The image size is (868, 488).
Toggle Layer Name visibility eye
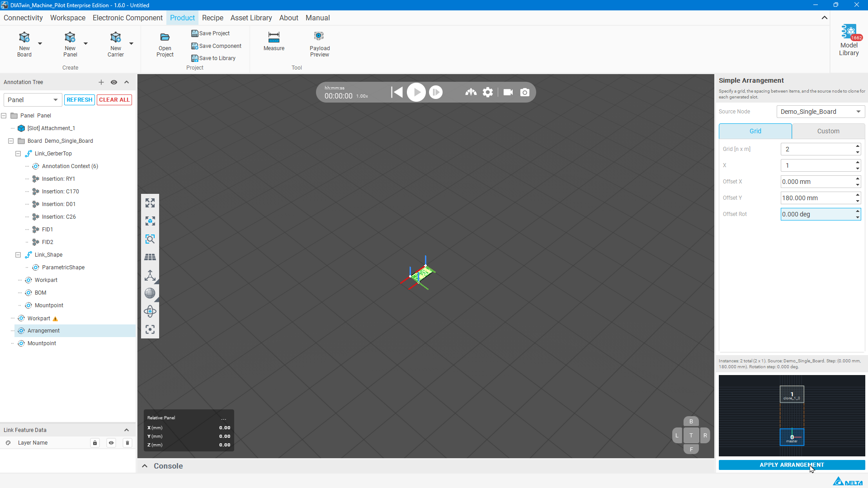click(x=111, y=443)
